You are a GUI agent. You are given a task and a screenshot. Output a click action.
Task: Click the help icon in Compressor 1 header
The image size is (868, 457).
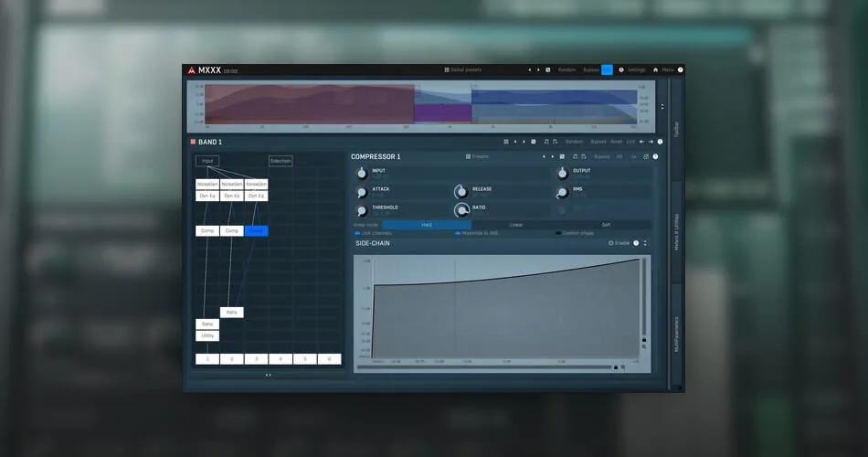click(655, 157)
